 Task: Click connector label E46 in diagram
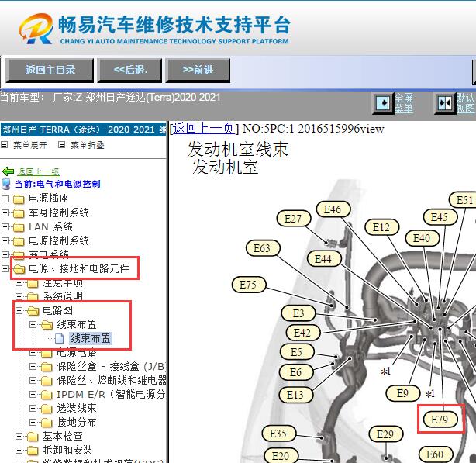(333, 209)
